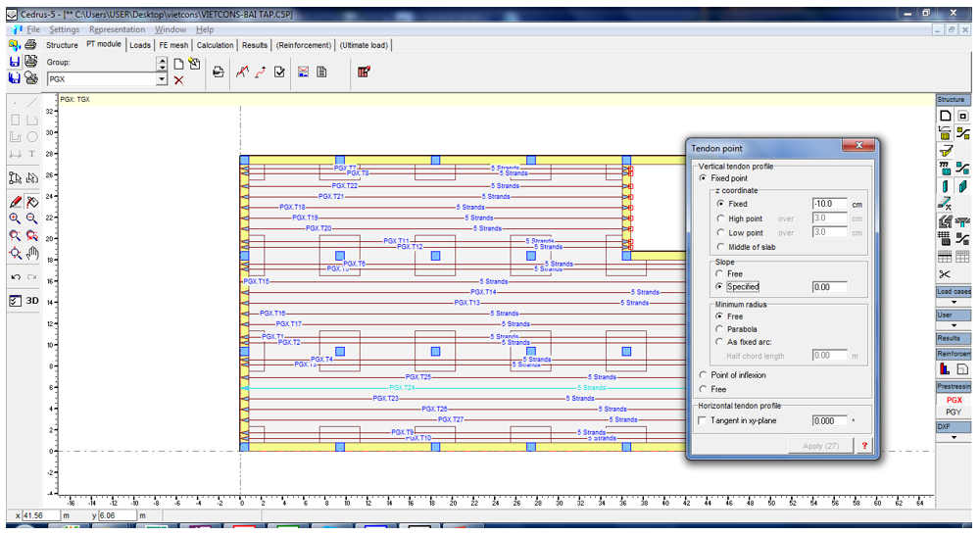980x535 pixels.
Task: Click the grid mesh icon in Structure panel
Action: coord(945,238)
